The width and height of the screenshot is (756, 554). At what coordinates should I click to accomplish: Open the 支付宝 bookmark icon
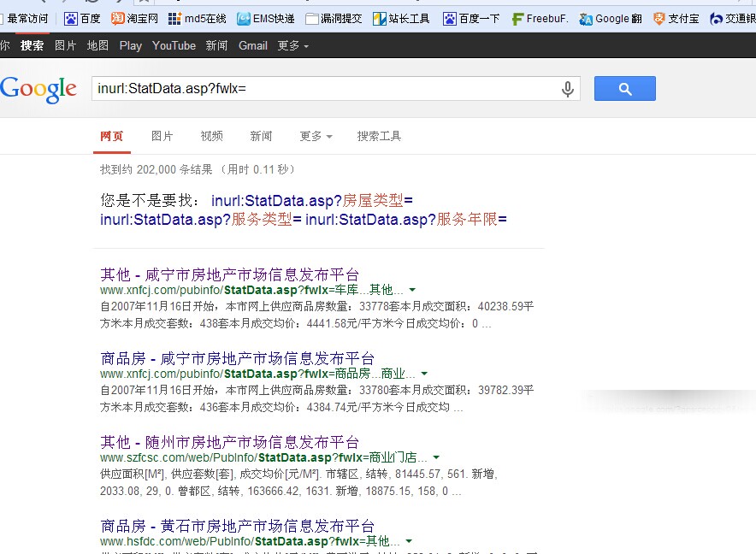(x=659, y=19)
